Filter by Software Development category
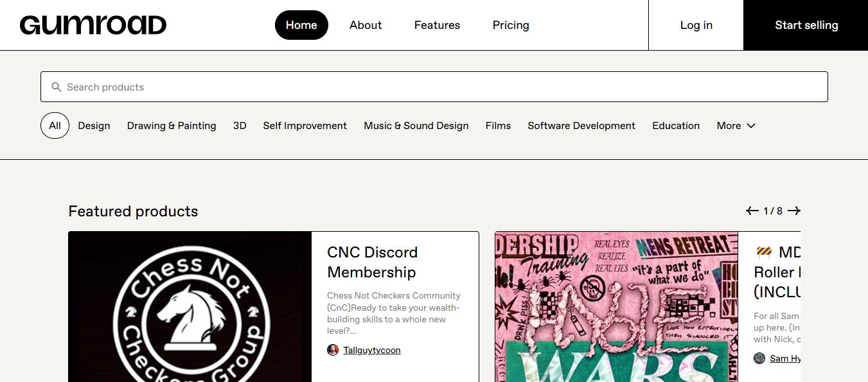The image size is (868, 382). (581, 126)
